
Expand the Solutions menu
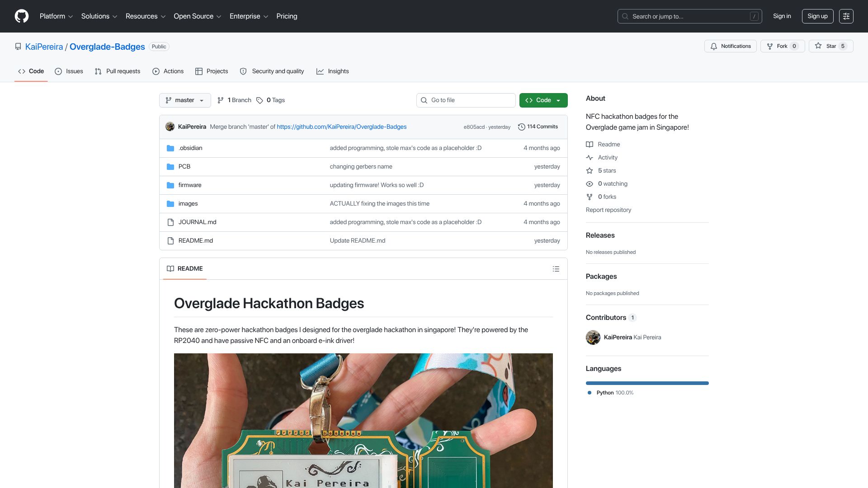[99, 16]
